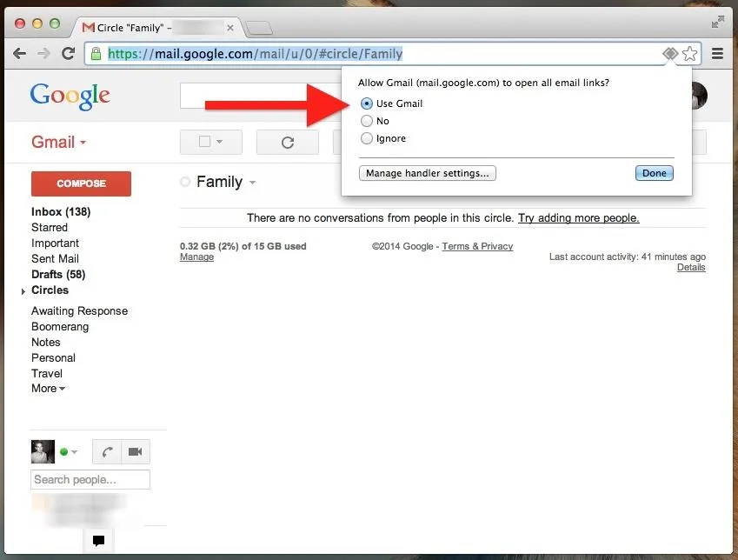Screen dimensions: 738x560
Task: Click the chat bubble icon at bottom
Action: pos(98,541)
